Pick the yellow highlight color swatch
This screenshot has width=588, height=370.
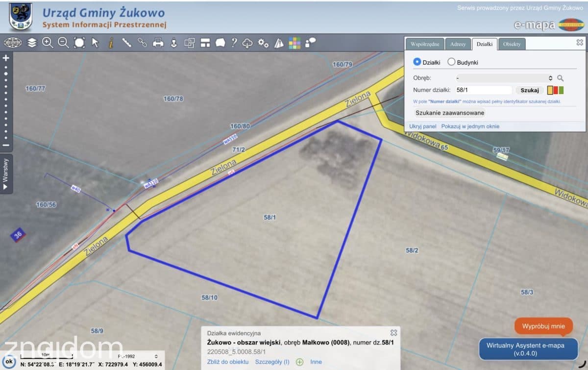550,90
